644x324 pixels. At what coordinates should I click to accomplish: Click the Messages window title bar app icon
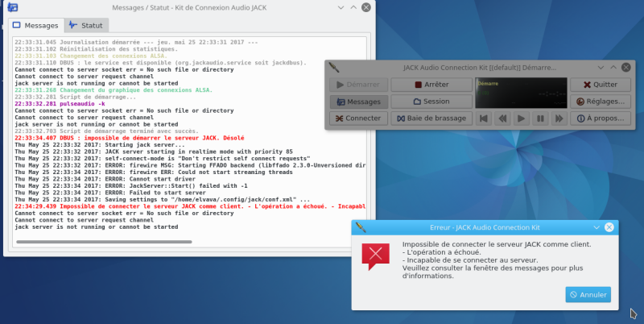(x=13, y=7)
